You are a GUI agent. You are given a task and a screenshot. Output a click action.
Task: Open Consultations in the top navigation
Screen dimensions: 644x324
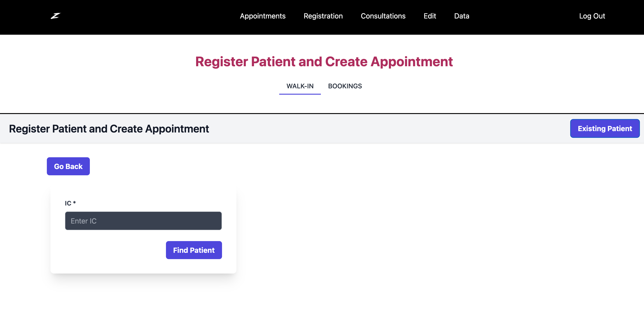click(383, 16)
